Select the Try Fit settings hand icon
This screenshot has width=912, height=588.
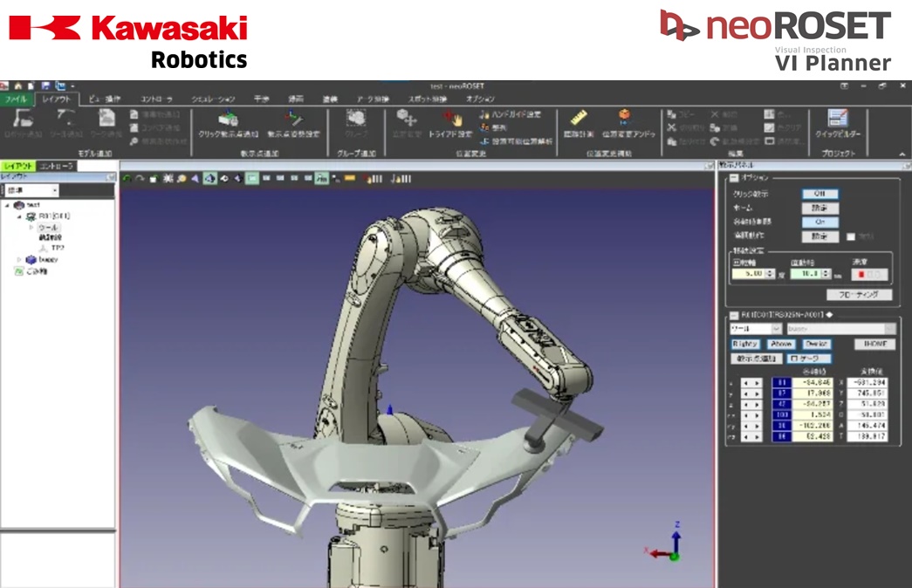450,119
